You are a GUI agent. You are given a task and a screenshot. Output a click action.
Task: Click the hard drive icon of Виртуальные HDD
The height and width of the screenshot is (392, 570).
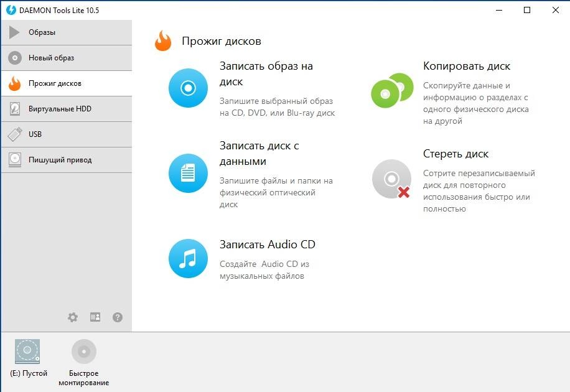(15, 109)
